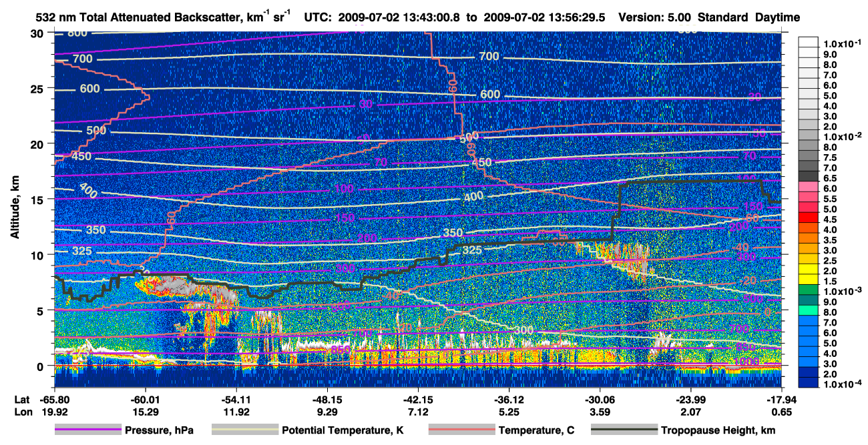868x445 pixels.
Task: Click the altitude axis tick '15'
Action: (x=39, y=199)
